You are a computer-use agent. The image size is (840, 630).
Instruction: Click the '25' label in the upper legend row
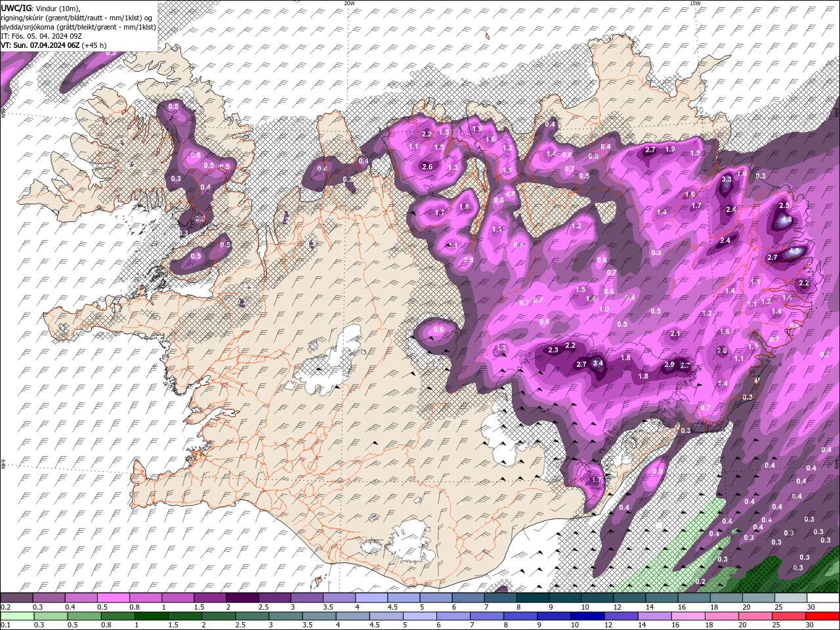[778, 607]
